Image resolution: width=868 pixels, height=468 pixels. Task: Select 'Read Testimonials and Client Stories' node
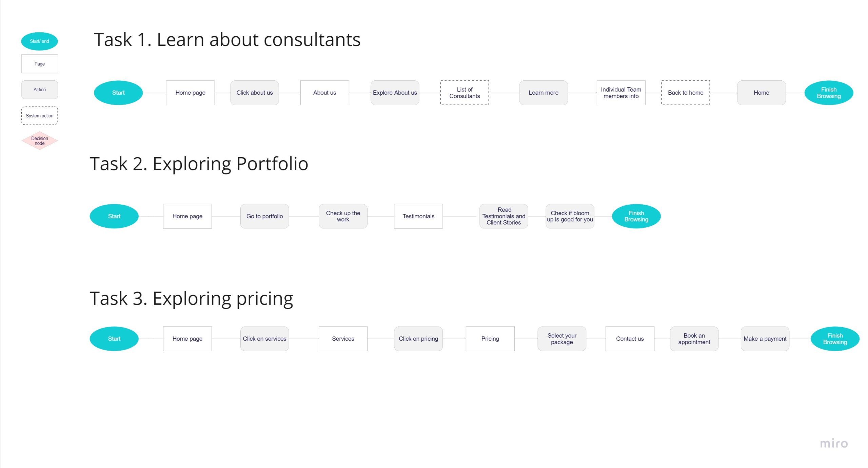pos(504,216)
